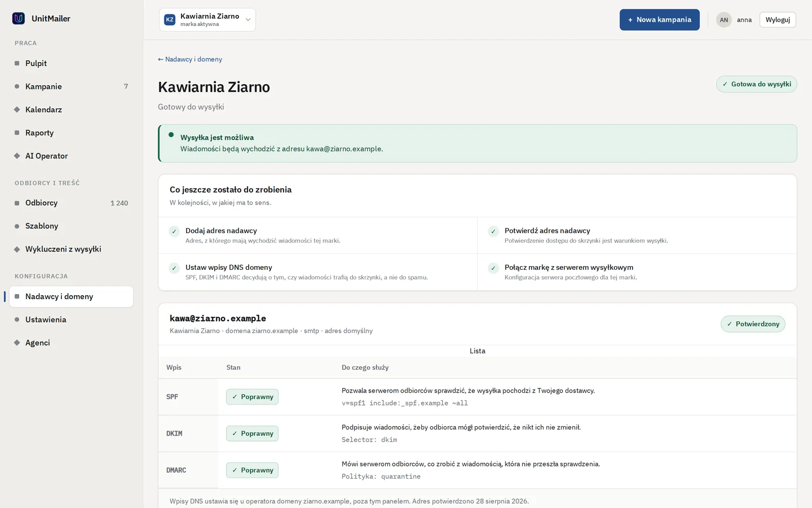Click the 'Lista' label above the table
Image resolution: width=812 pixels, height=508 pixels.
click(x=477, y=351)
